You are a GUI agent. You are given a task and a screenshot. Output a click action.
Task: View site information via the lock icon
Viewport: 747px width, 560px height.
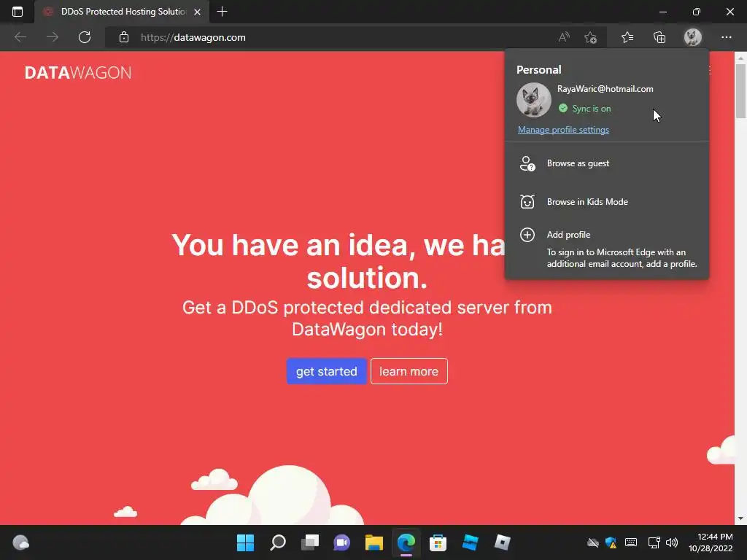(124, 37)
